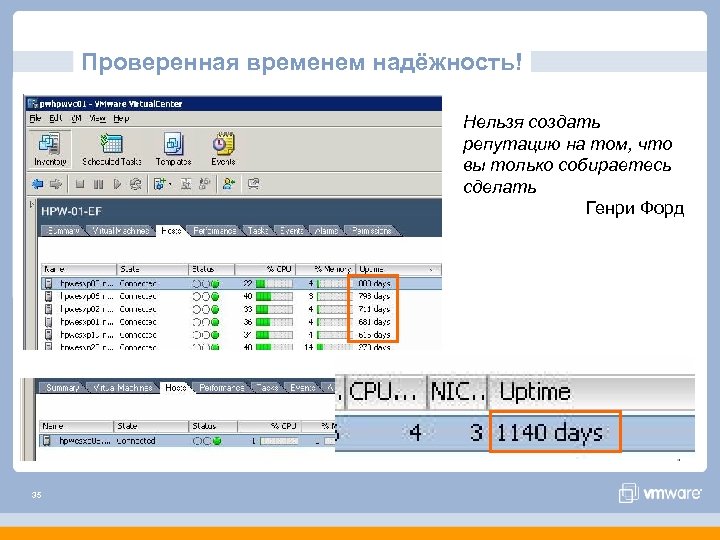Click Connected state in the lower host row
720x540 pixels.
pyautogui.click(x=136, y=441)
